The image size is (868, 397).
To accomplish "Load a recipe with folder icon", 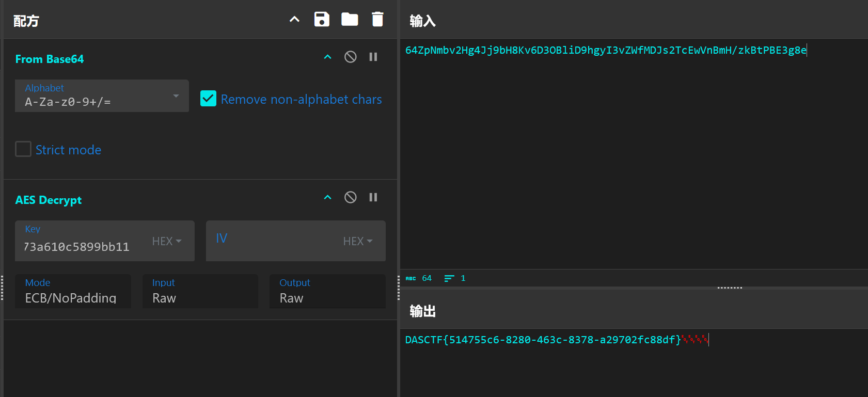I will pos(350,20).
